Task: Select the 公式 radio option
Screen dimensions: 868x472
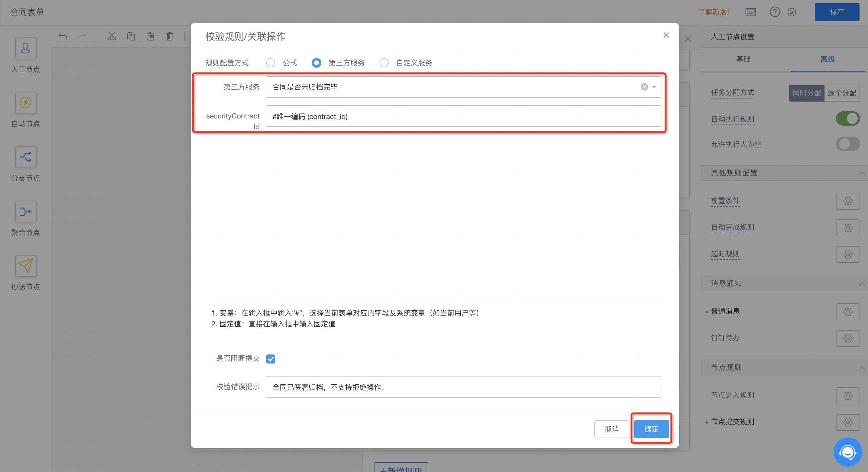Action: [x=271, y=63]
